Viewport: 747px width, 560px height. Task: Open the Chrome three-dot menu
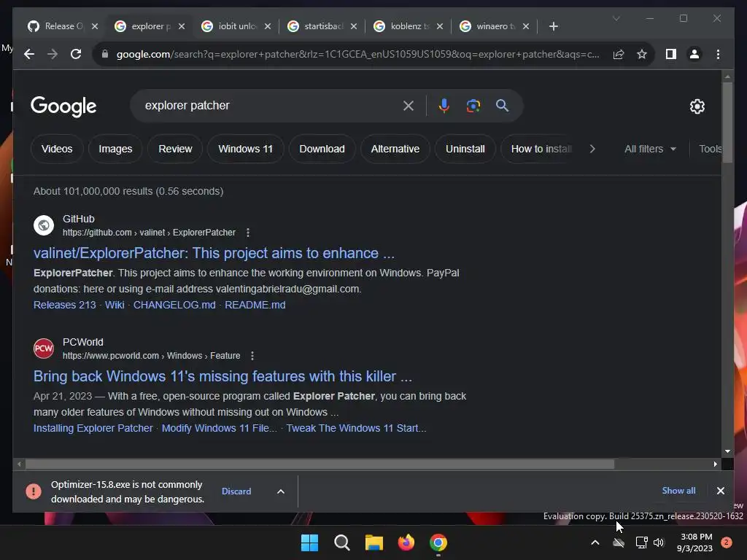[x=718, y=54]
